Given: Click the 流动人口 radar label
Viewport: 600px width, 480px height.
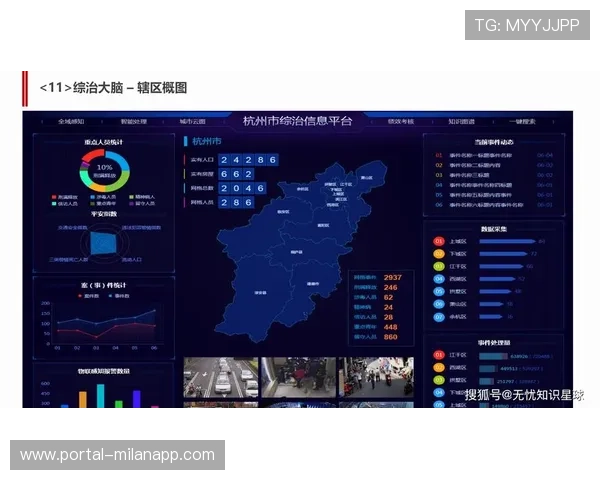Looking at the screenshot, I should [x=132, y=260].
